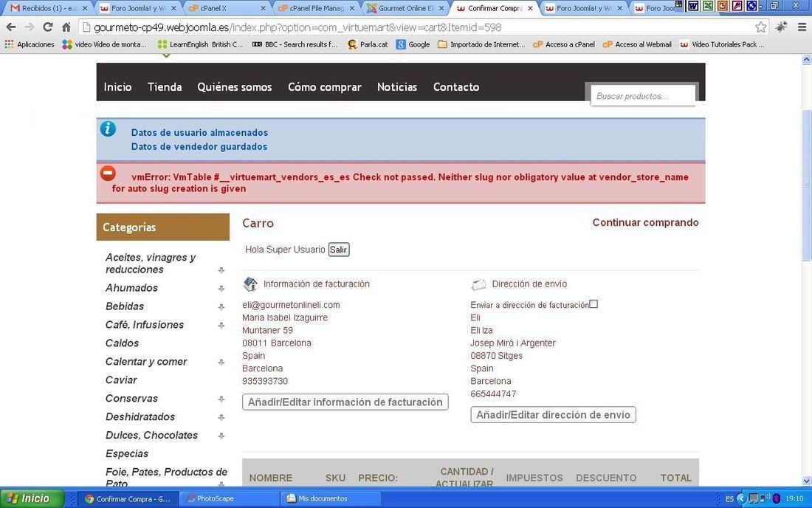Expand Aceites, vinagres y reducciones category
This screenshot has width=812, height=508.
pyautogui.click(x=221, y=270)
